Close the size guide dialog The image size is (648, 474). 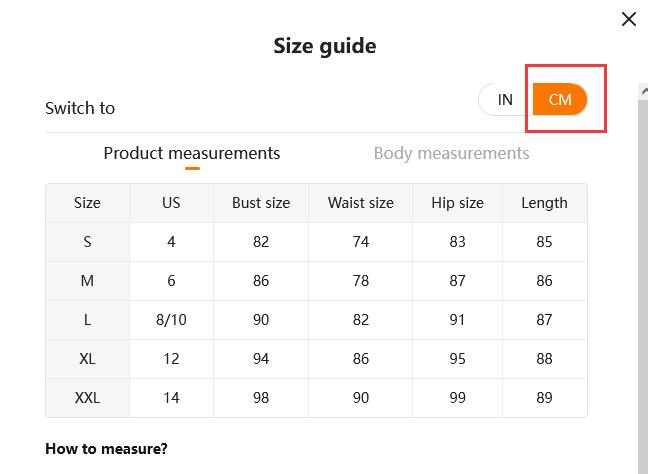[628, 19]
